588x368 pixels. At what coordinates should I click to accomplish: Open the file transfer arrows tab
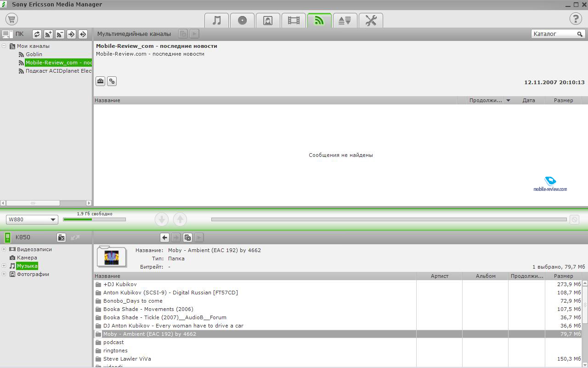point(345,21)
